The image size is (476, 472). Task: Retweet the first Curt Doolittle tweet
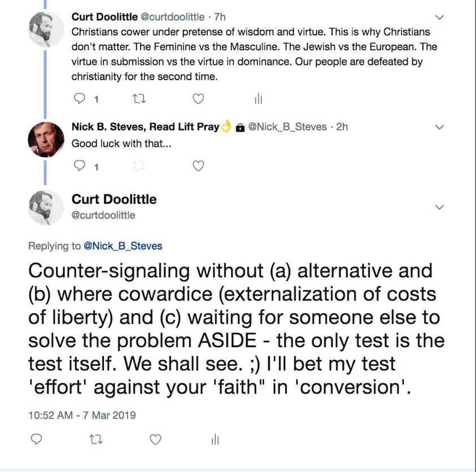[138, 99]
